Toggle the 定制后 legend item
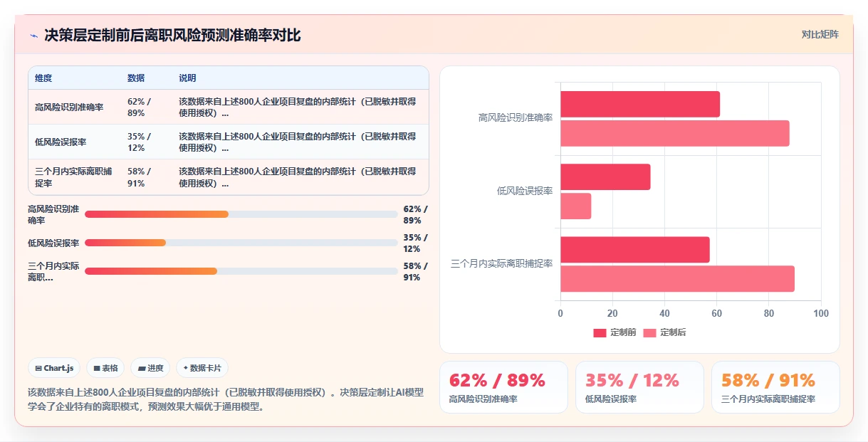Screen dimensions: 868x442 click(664, 332)
